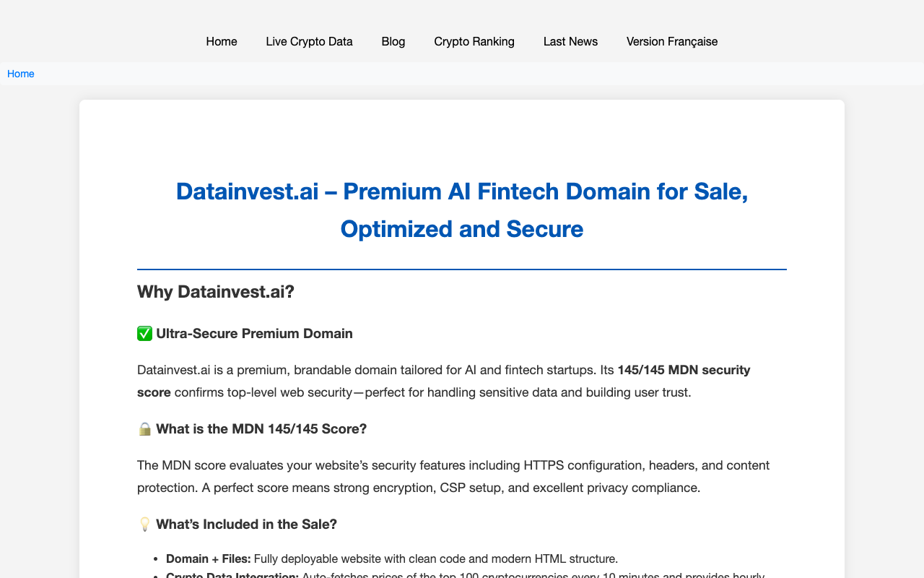The width and height of the screenshot is (924, 578).
Task: Click the blue divider line under the title
Action: (x=462, y=269)
